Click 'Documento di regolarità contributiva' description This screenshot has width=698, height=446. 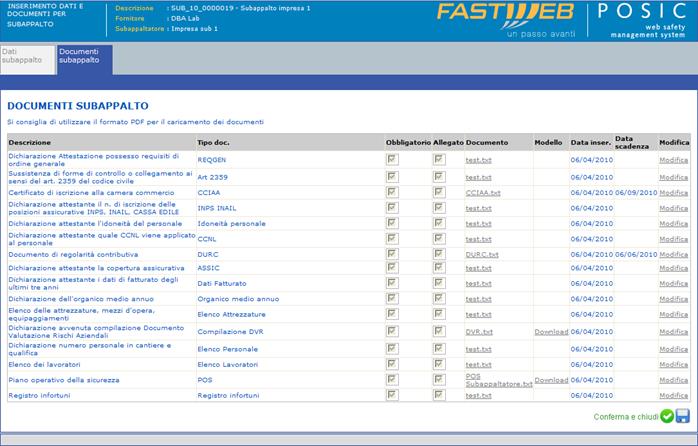tap(73, 255)
